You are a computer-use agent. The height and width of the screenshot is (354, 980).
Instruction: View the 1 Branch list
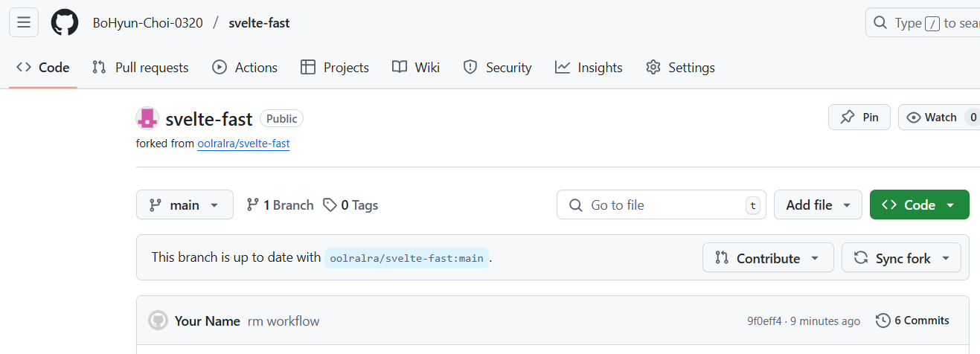pos(280,205)
